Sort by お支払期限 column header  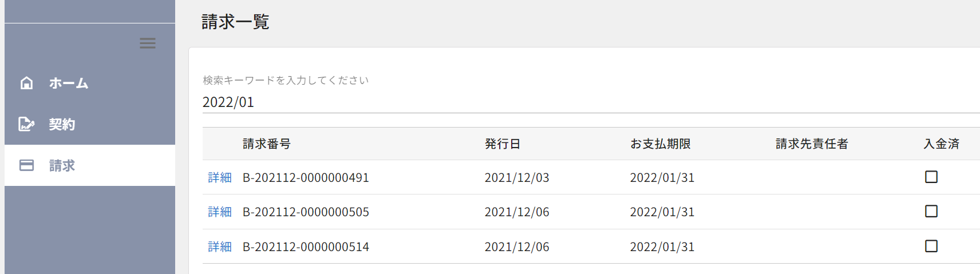pyautogui.click(x=660, y=144)
